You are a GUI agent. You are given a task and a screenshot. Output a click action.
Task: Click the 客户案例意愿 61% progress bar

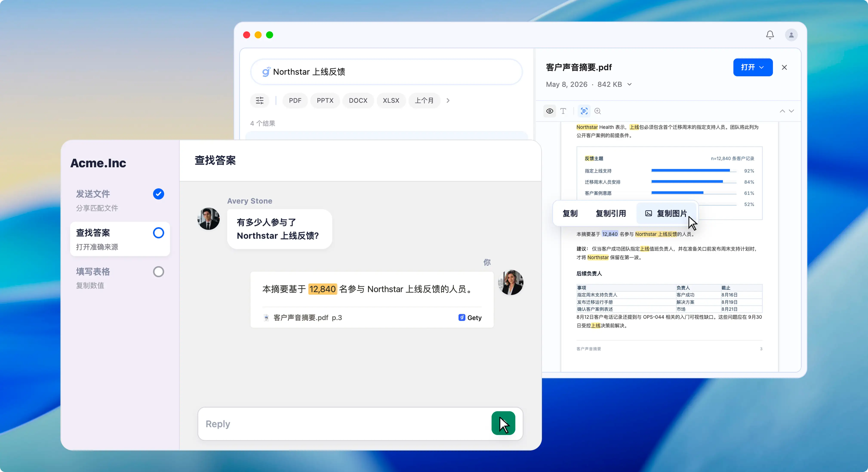[x=693, y=193]
